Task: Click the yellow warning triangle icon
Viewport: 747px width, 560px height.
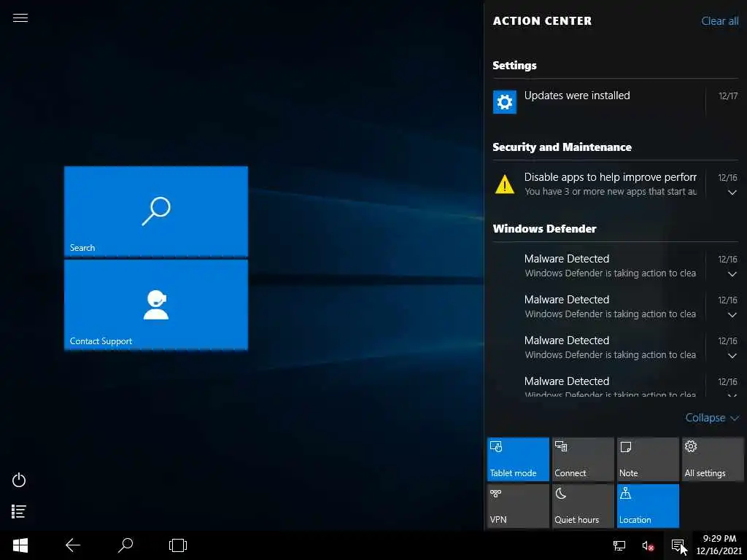Action: pyautogui.click(x=505, y=184)
